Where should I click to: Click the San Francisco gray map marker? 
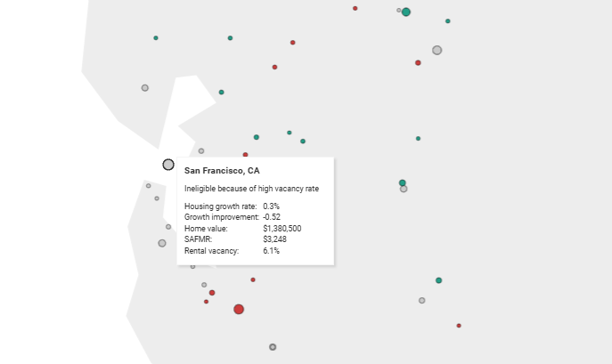click(168, 165)
